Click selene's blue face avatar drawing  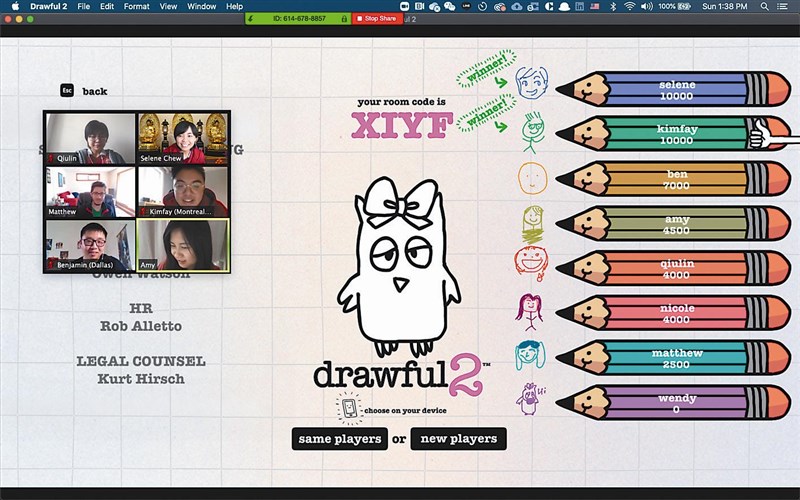532,83
